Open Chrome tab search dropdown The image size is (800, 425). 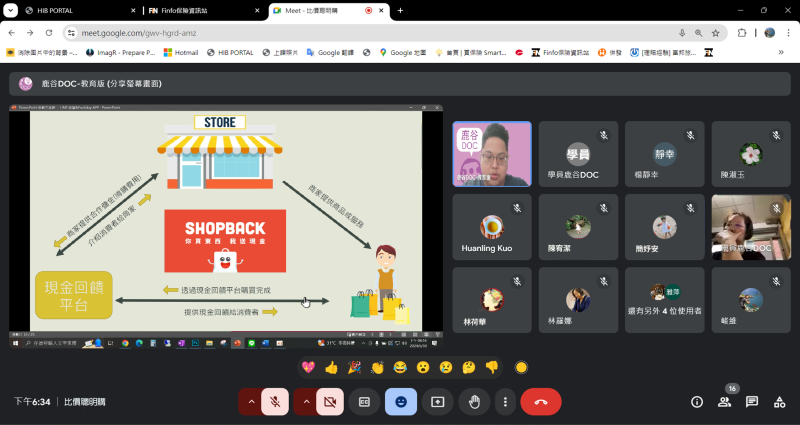[10, 10]
